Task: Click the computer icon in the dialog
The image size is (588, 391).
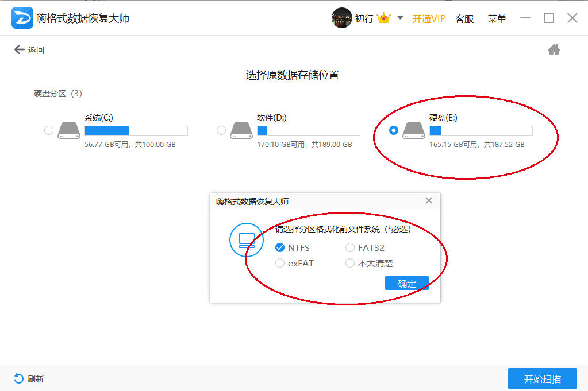Action: pos(247,240)
